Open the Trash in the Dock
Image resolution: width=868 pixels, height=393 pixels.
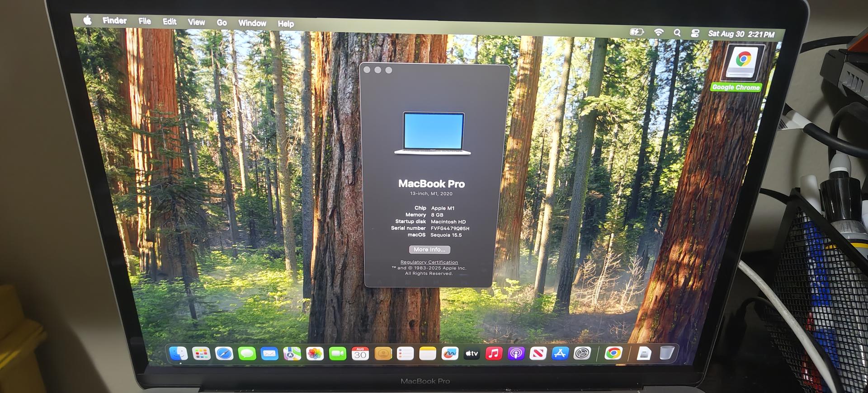click(667, 353)
